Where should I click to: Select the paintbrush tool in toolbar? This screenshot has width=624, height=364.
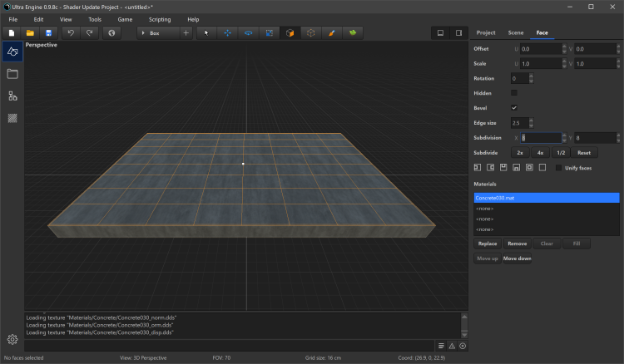coord(330,33)
